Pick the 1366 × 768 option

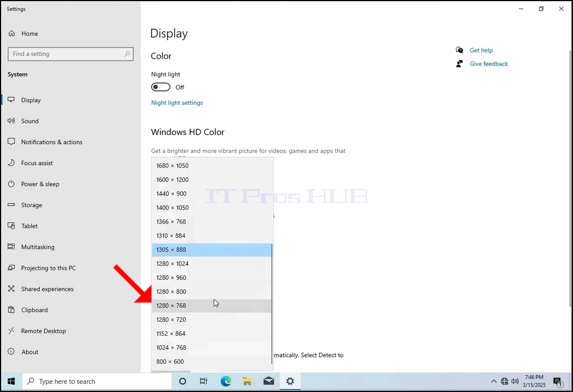tap(212, 221)
